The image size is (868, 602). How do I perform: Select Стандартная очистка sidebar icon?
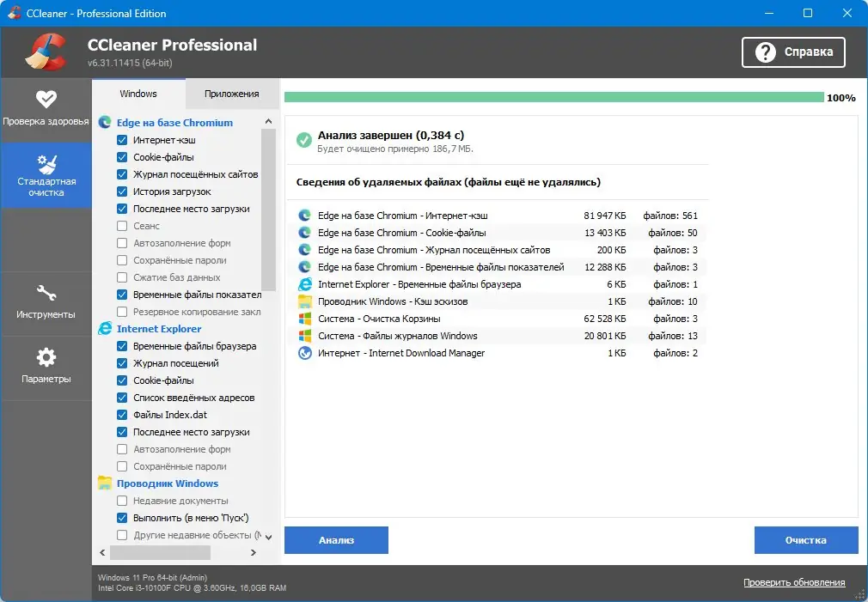(x=46, y=175)
